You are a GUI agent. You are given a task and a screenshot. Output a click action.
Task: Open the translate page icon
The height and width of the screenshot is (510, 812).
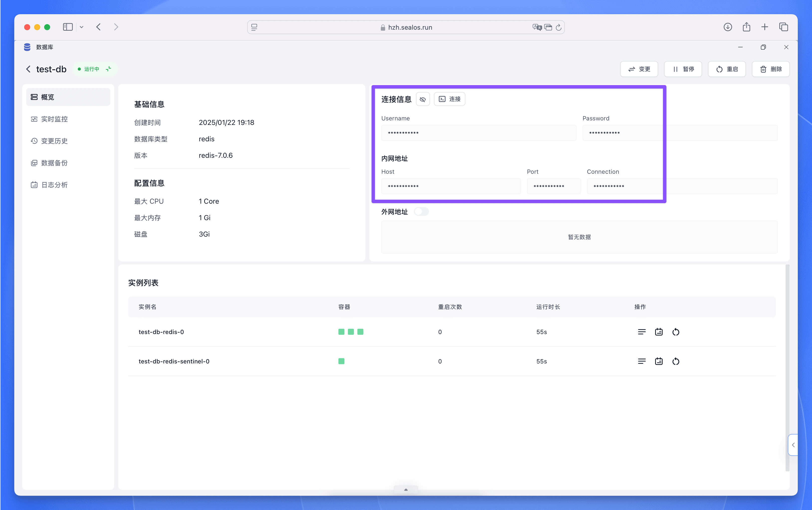coord(537,27)
